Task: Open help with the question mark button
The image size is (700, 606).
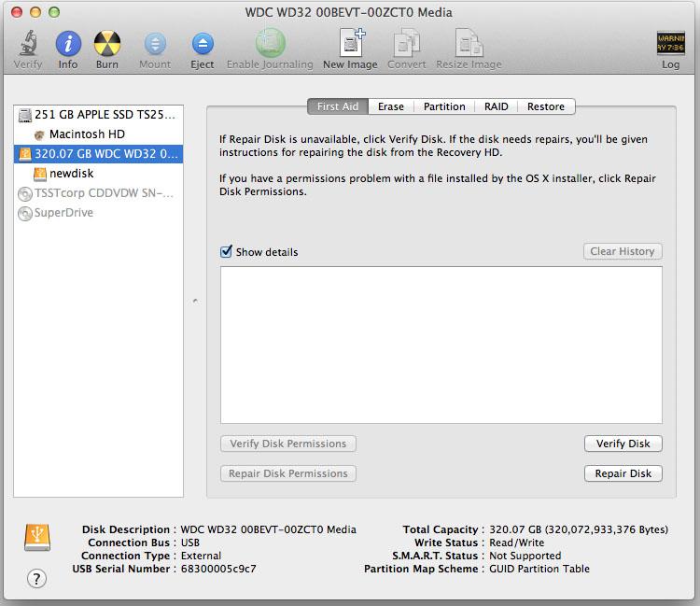Action: (36, 579)
